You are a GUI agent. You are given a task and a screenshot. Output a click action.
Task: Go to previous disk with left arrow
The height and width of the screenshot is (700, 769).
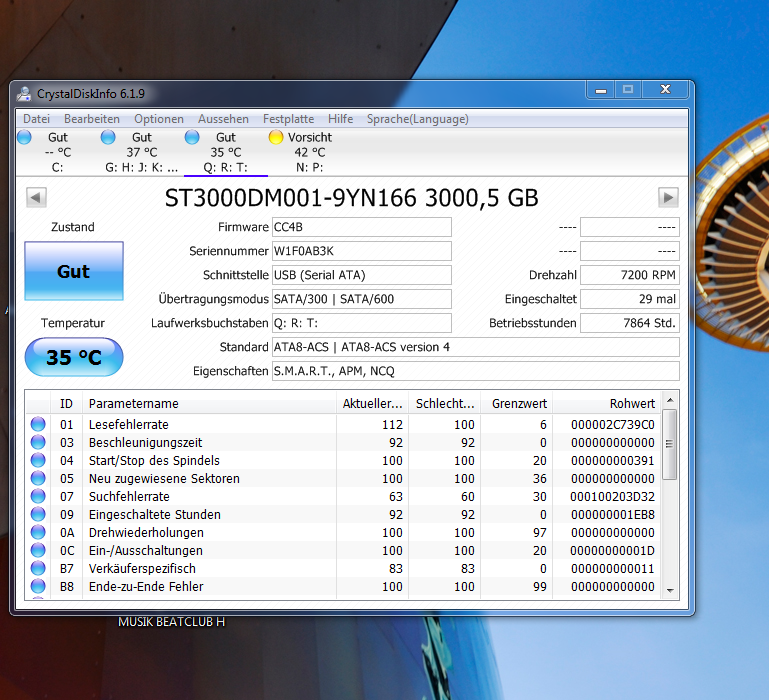click(36, 198)
